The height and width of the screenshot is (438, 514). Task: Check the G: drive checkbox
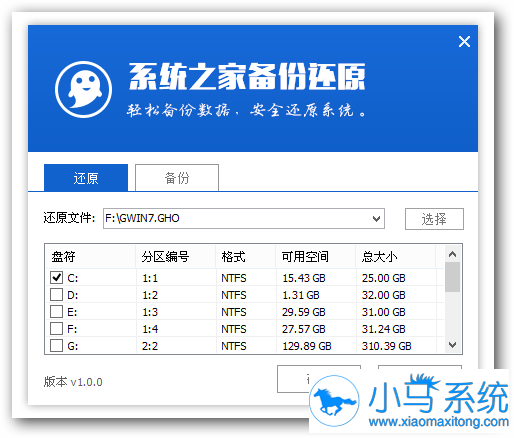click(56, 346)
